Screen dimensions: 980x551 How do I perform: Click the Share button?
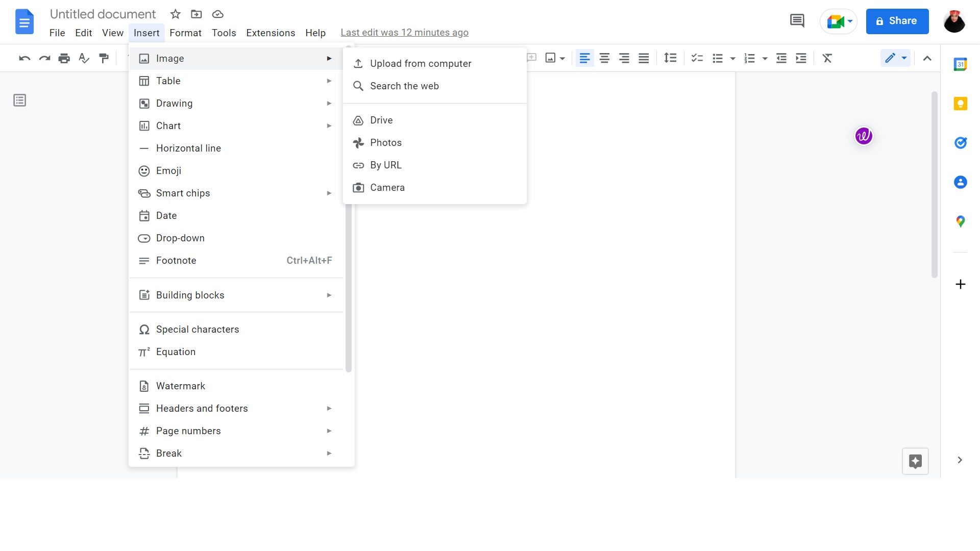[897, 21]
